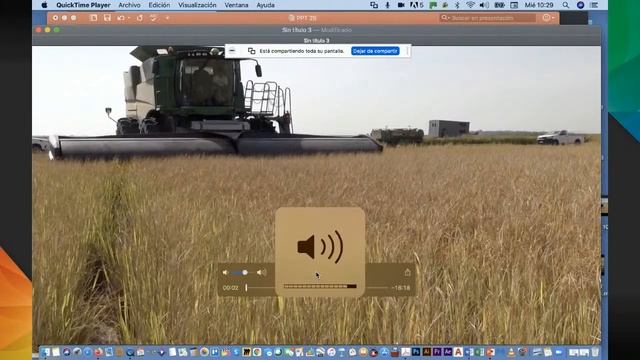Click the Siri icon in menu bar
This screenshot has height=360, width=640.
580,5
